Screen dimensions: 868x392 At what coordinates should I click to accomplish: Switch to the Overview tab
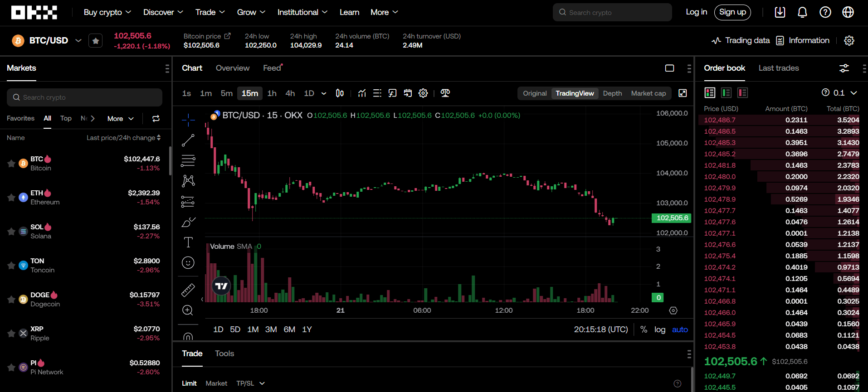pyautogui.click(x=233, y=68)
